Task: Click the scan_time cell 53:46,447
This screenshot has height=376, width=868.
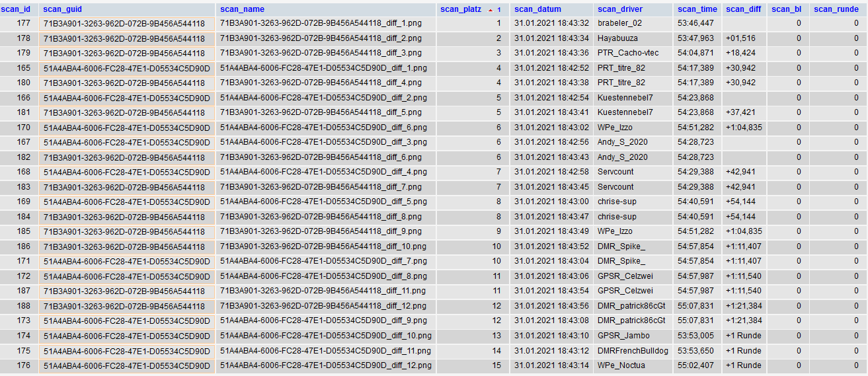Action: click(695, 23)
